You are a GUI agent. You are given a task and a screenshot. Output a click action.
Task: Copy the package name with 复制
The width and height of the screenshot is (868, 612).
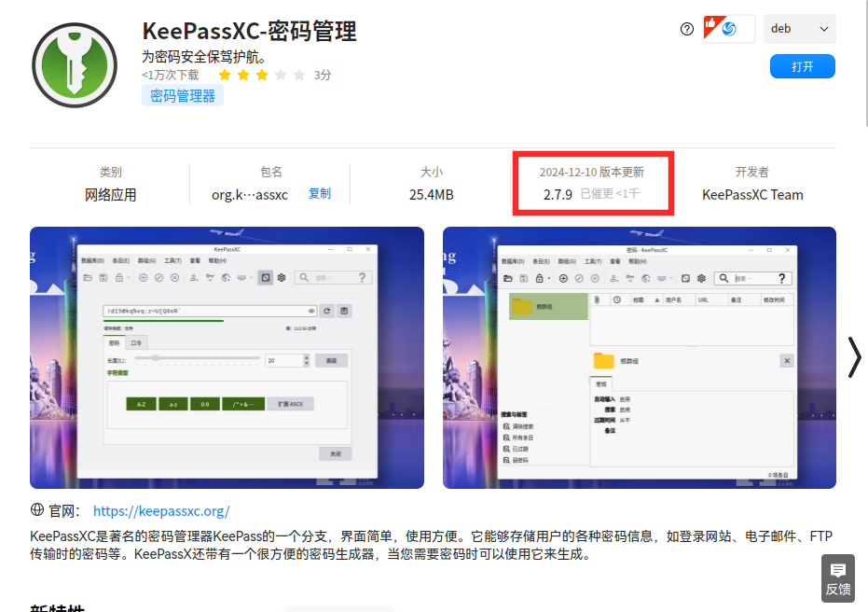point(320,193)
